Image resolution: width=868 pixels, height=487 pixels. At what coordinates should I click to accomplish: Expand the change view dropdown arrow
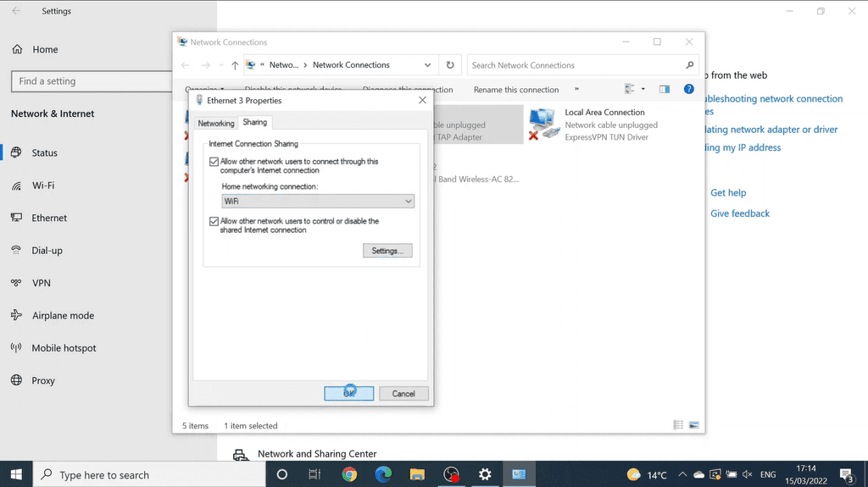(643, 89)
